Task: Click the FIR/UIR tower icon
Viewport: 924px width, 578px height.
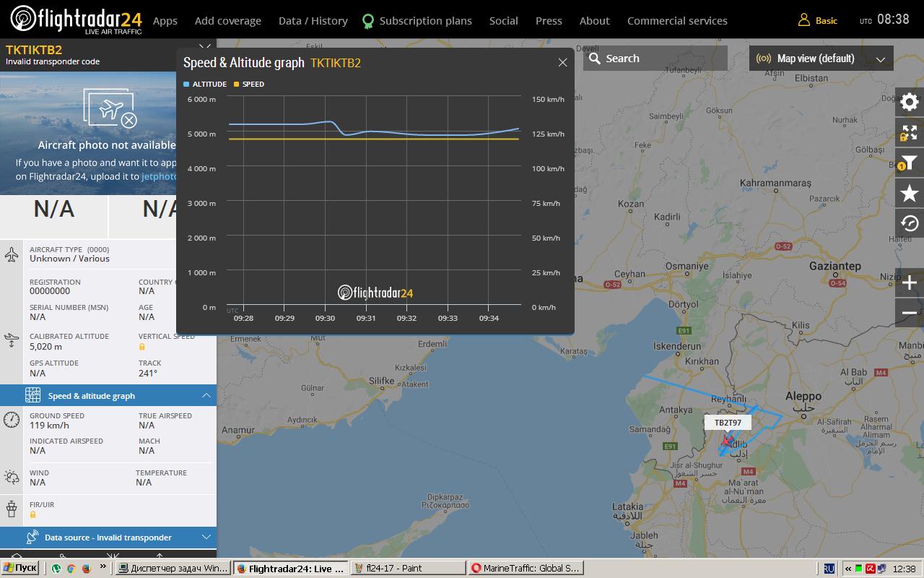Action: point(12,509)
